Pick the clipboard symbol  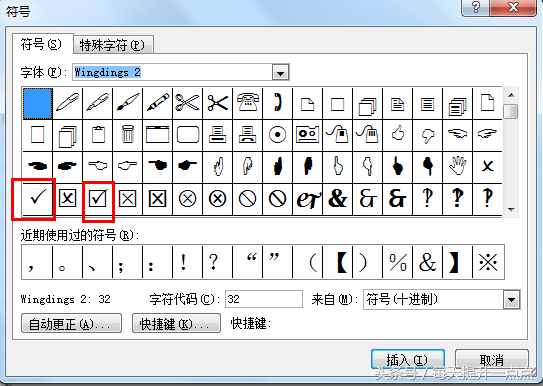pos(97,135)
